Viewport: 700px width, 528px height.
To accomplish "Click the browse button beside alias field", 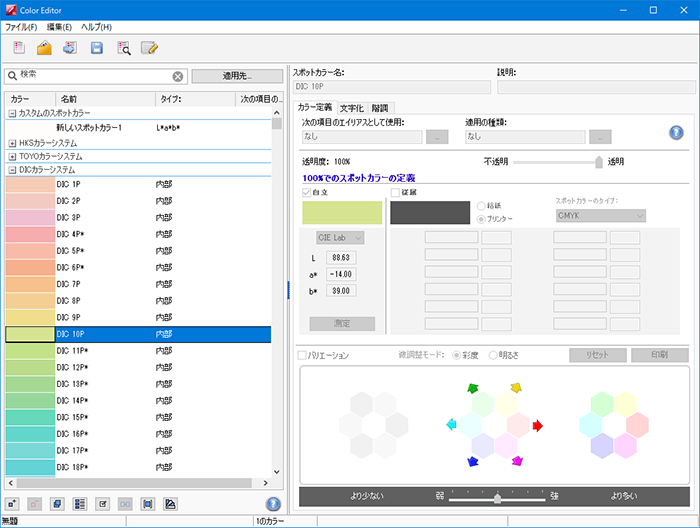I will click(x=437, y=137).
